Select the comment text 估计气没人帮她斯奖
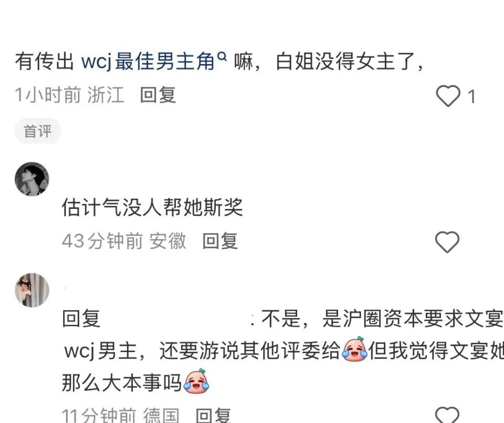The height and width of the screenshot is (423, 504). click(x=152, y=207)
